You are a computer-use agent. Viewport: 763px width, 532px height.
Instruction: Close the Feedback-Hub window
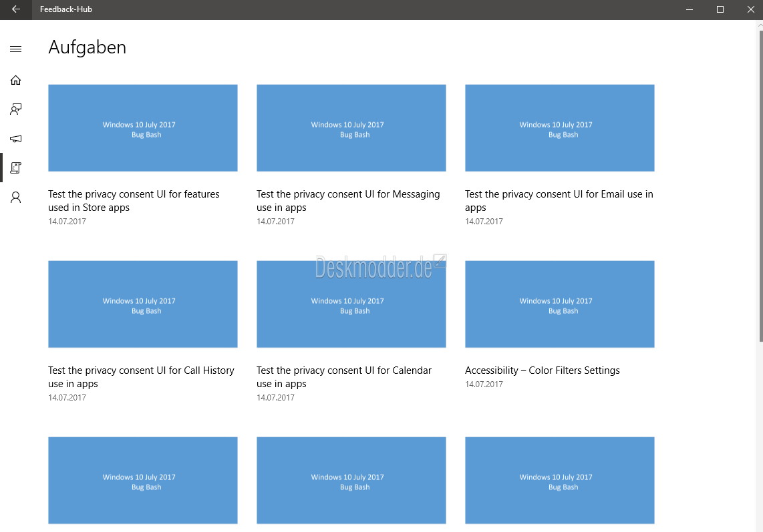pos(750,9)
